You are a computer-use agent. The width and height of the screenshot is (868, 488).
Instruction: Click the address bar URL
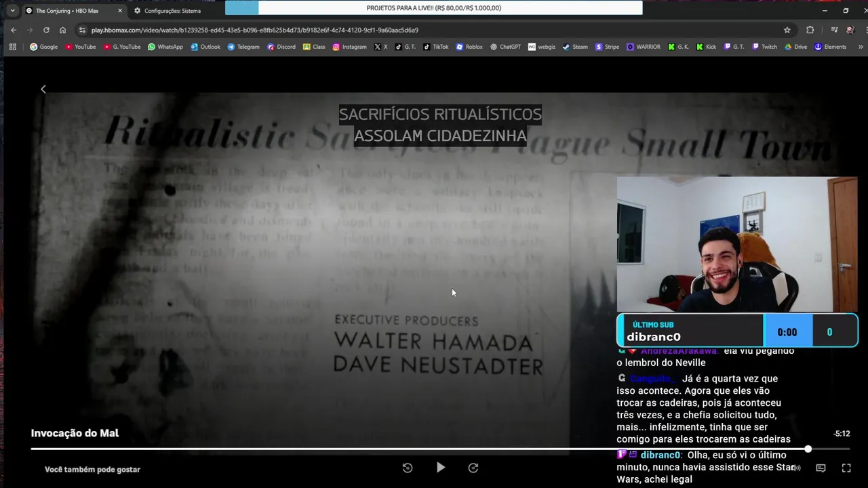(x=254, y=30)
